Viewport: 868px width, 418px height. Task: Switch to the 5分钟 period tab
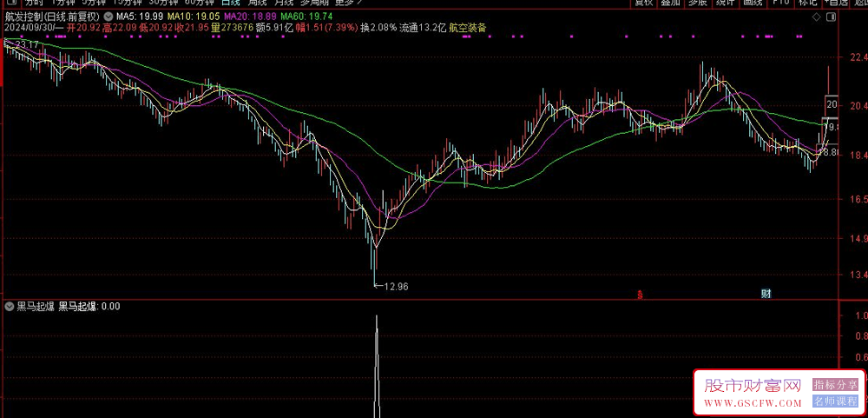click(x=93, y=3)
